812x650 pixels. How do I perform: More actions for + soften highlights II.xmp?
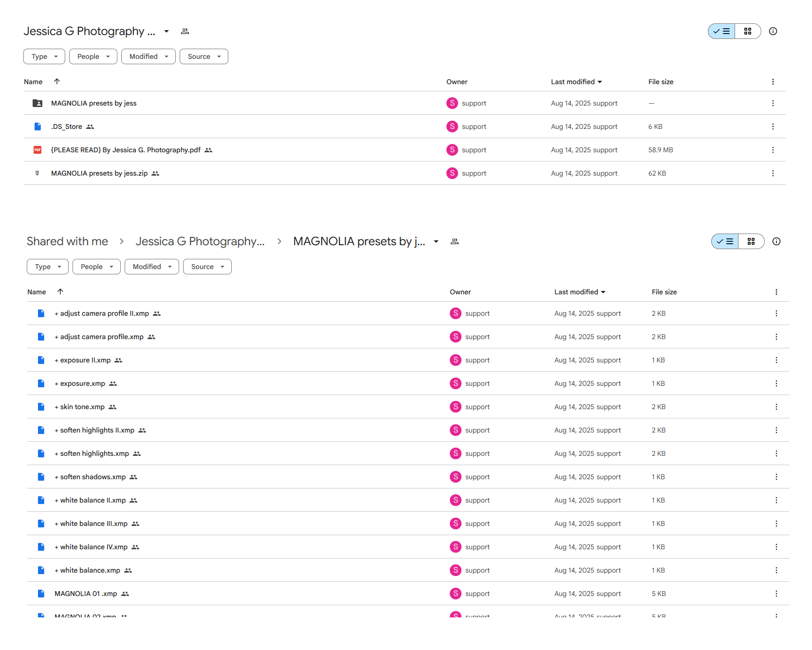776,430
